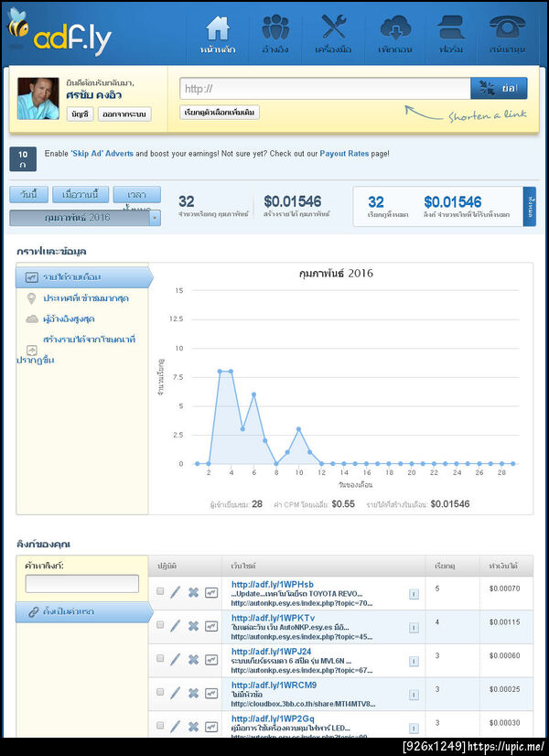Click edit pencil for 1WPKTv link

pyautogui.click(x=176, y=626)
